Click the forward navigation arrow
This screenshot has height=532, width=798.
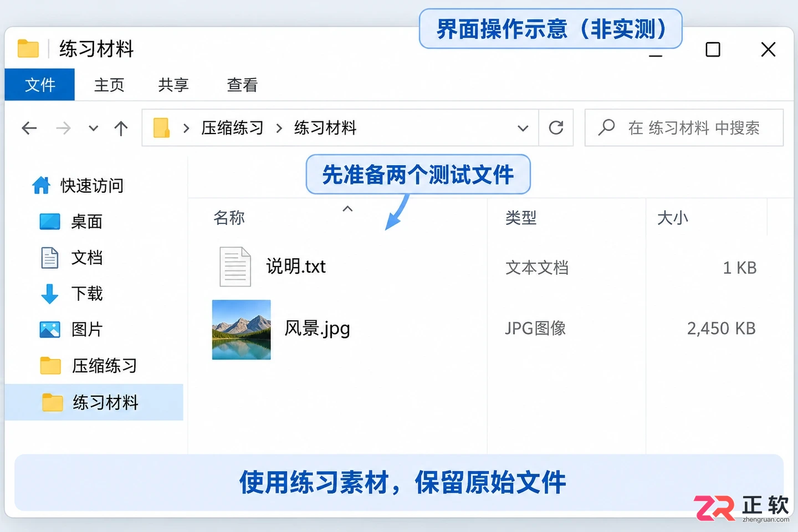(63, 129)
